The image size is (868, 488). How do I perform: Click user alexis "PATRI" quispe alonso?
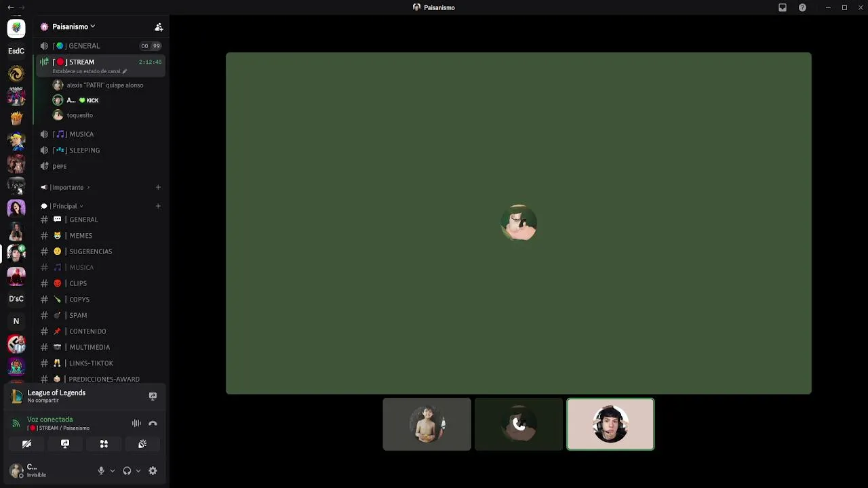tap(107, 85)
